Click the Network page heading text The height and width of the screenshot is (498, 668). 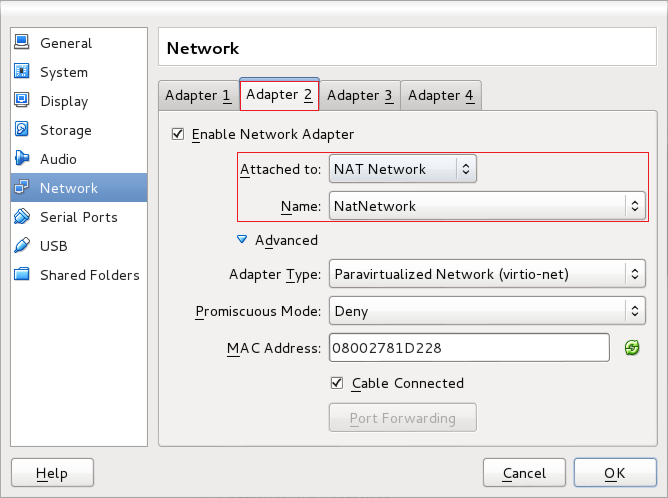pyautogui.click(x=203, y=48)
